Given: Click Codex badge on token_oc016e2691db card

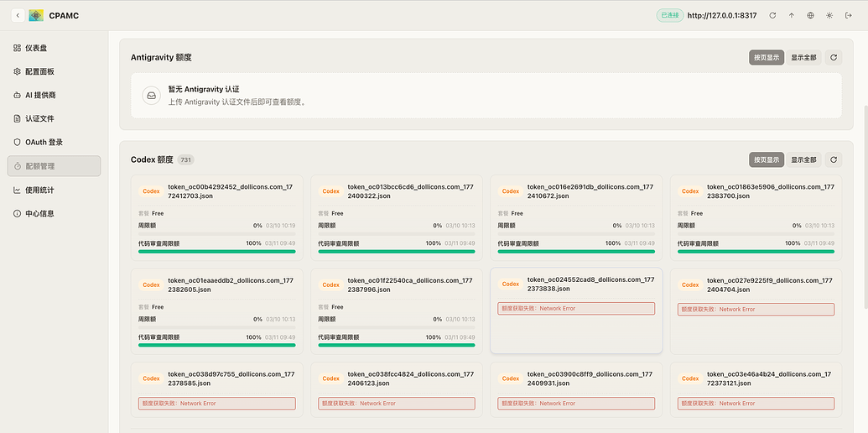Looking at the screenshot, I should pyautogui.click(x=511, y=191).
